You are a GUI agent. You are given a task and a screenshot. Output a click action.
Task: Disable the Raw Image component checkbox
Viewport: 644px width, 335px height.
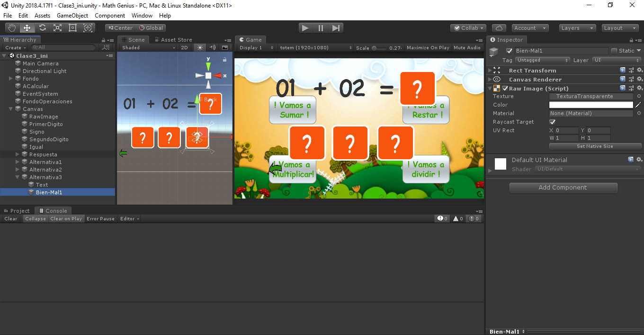click(x=505, y=89)
